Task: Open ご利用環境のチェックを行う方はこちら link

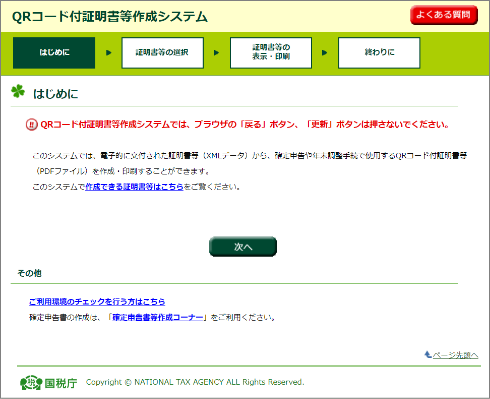Action: click(x=97, y=302)
